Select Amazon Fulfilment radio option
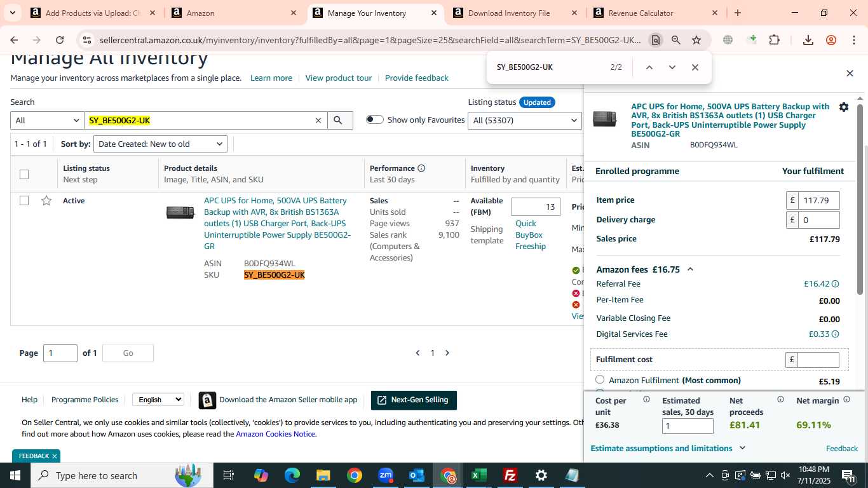Screen dimensions: 868x488 coord(600,379)
